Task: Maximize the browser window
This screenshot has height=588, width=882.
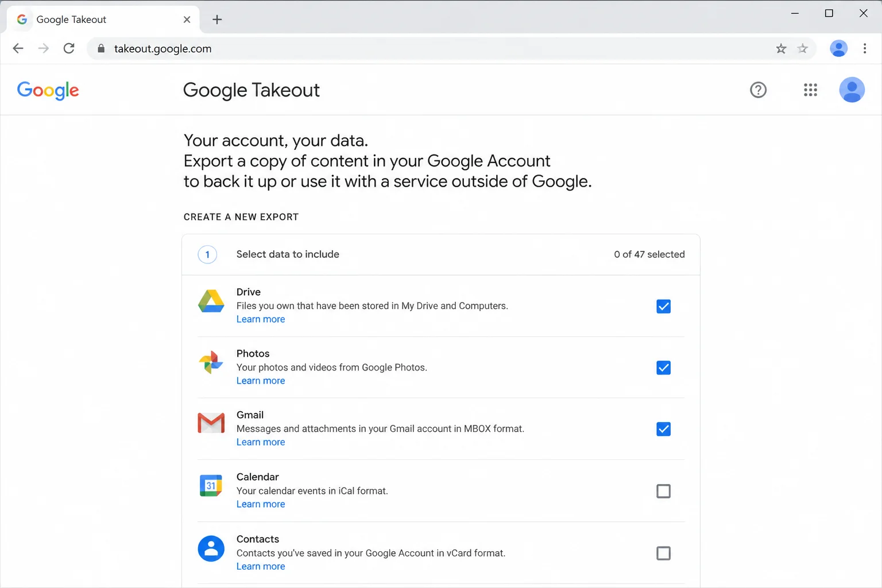Action: pyautogui.click(x=829, y=13)
